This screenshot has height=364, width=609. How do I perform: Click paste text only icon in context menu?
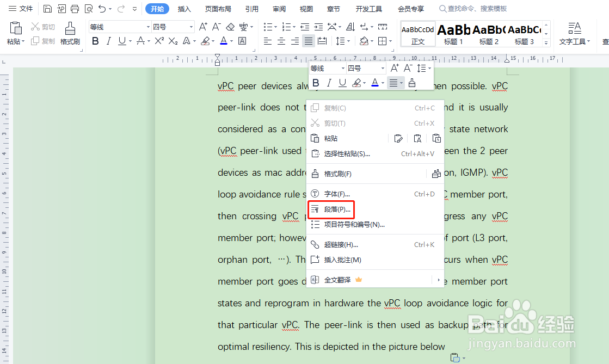click(417, 138)
